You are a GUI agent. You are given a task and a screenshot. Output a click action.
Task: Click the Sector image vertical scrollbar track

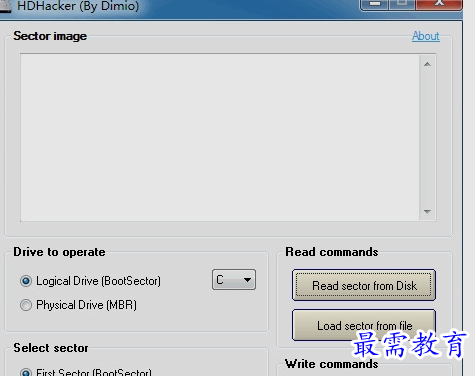tap(427, 137)
